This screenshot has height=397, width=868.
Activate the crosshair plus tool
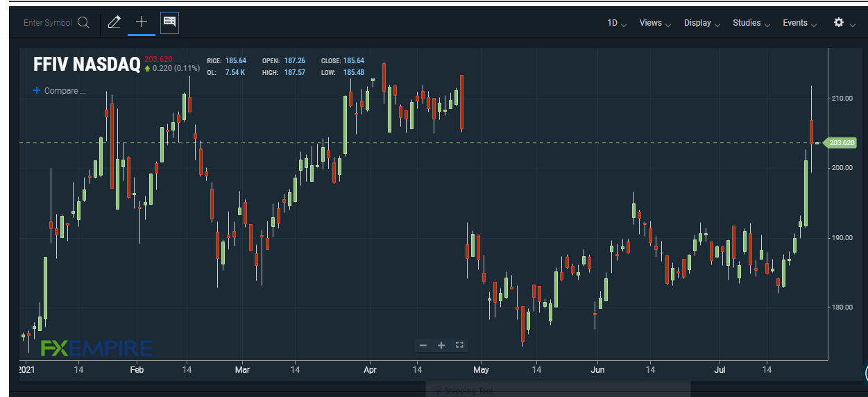[x=142, y=22]
